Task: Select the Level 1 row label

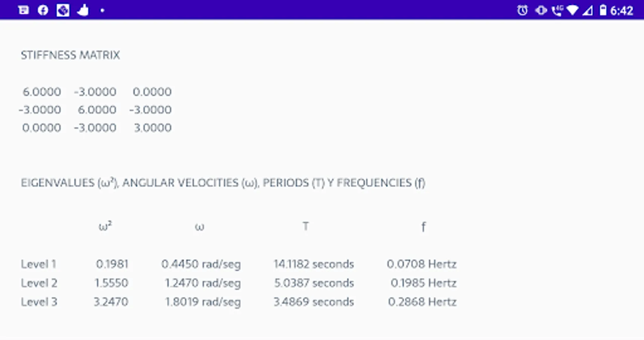Action: point(38,264)
